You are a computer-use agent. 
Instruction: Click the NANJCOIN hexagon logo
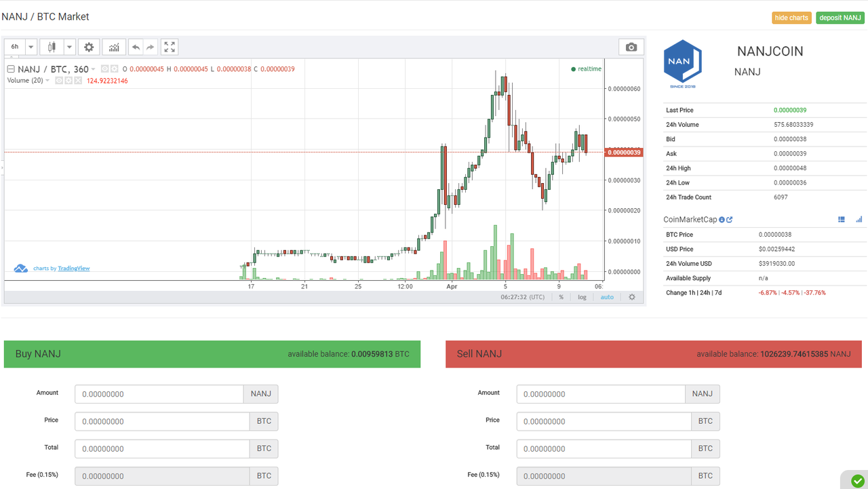coord(682,64)
